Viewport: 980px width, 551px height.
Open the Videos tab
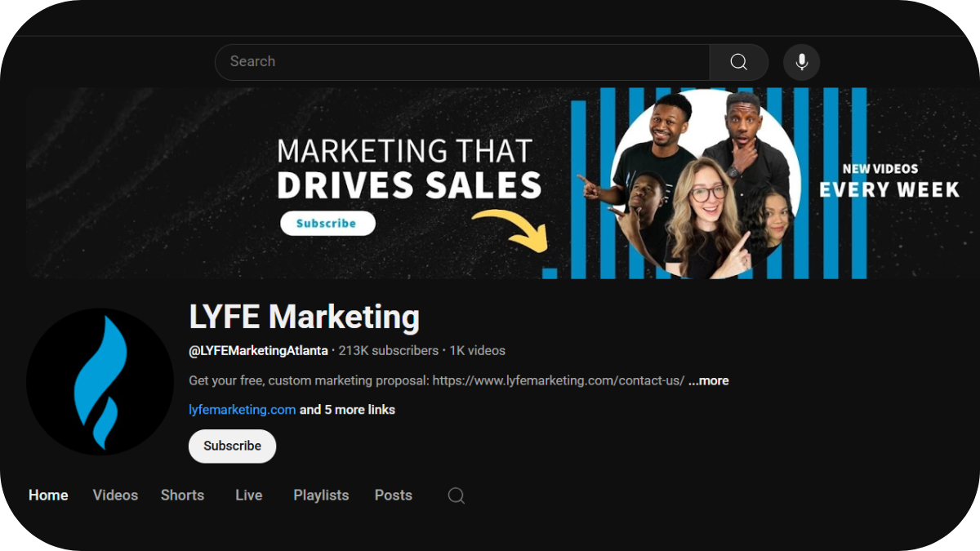pos(115,495)
